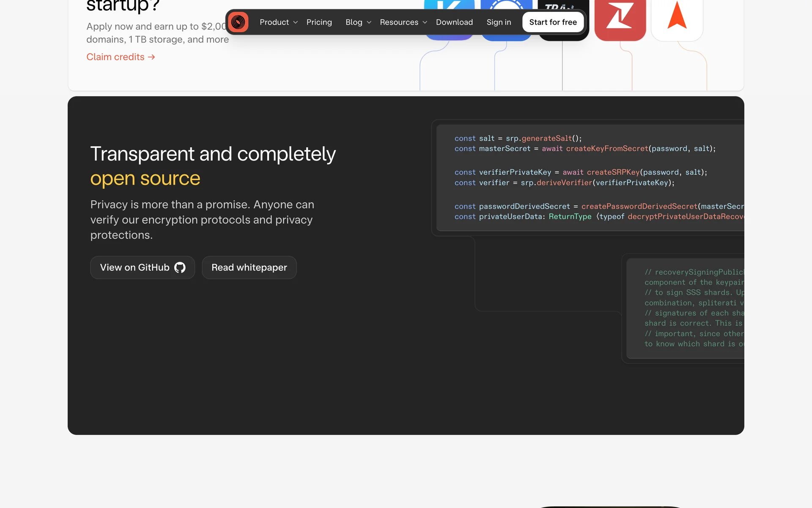Click the Skiff swirl logo in navbar

pos(238,22)
